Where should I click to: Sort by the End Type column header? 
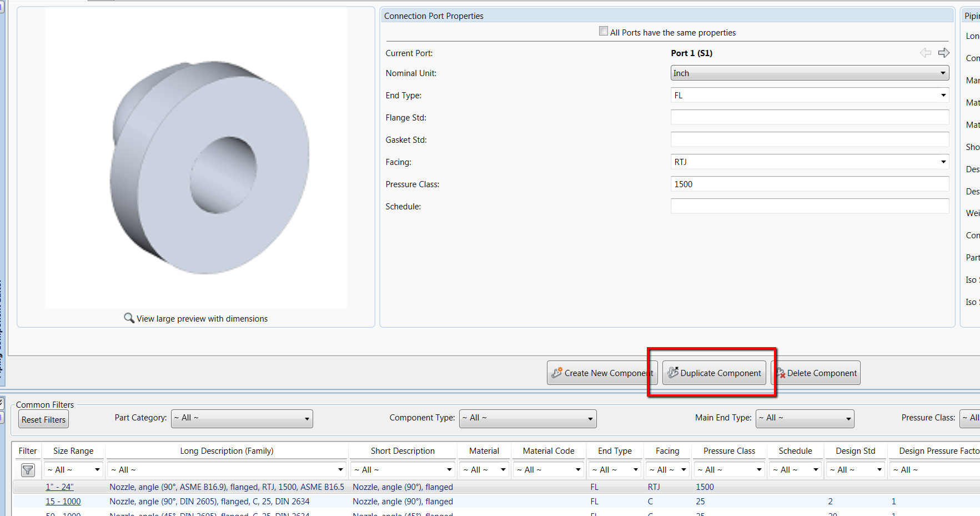[615, 451]
